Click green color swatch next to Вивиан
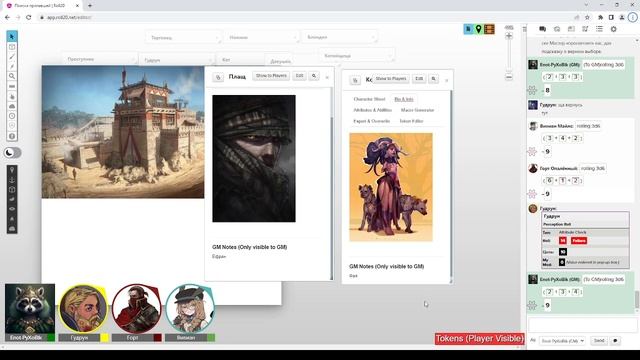 (211, 338)
